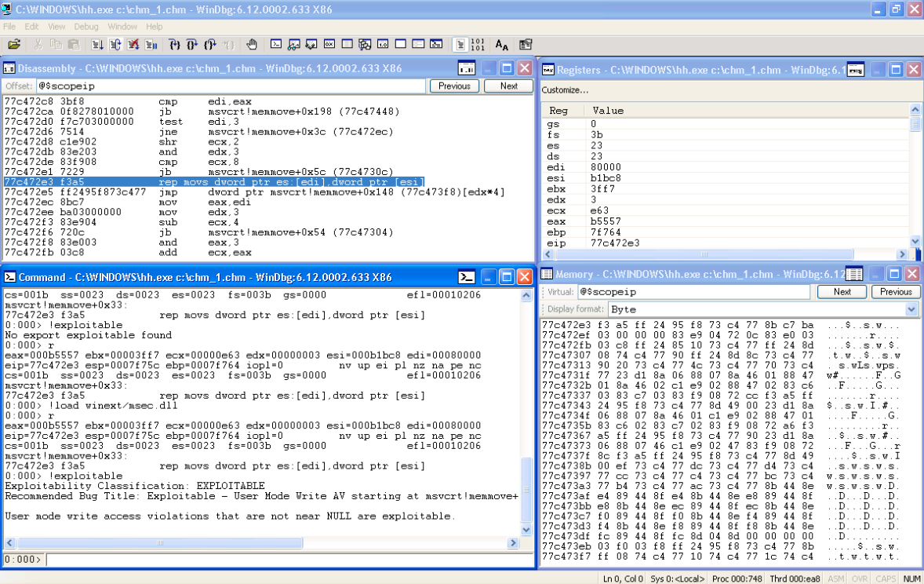924x584 pixels.
Task: Click the 'Exploitability Classification: EXPLOITABLE' line
Action: (x=135, y=486)
